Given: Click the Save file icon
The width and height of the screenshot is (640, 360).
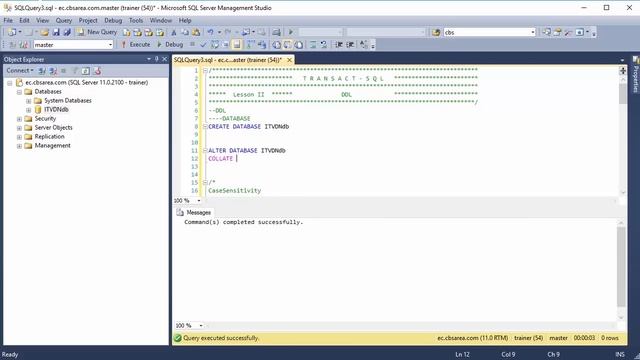Looking at the screenshot, I should [x=56, y=32].
